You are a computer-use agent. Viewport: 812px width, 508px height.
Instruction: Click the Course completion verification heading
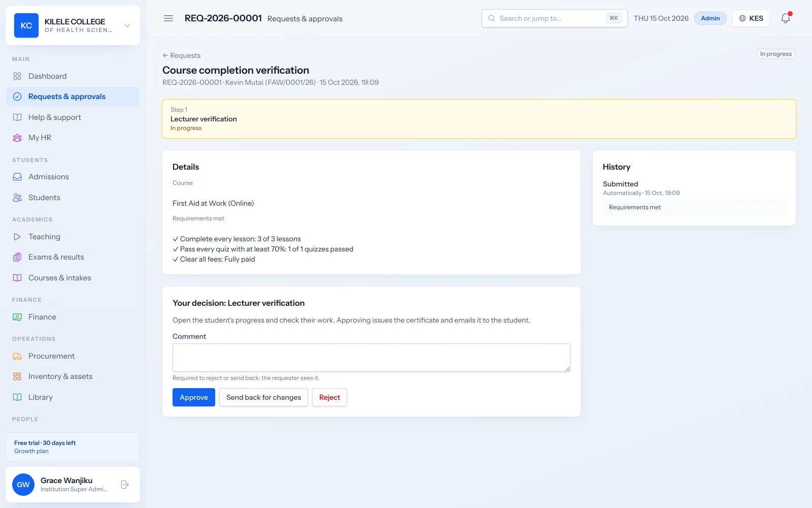[x=235, y=70]
